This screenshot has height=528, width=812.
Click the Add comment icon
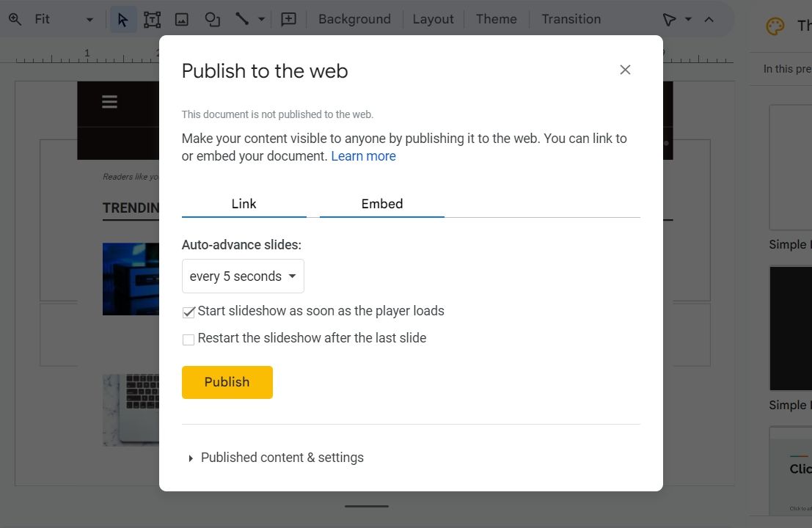pos(289,19)
